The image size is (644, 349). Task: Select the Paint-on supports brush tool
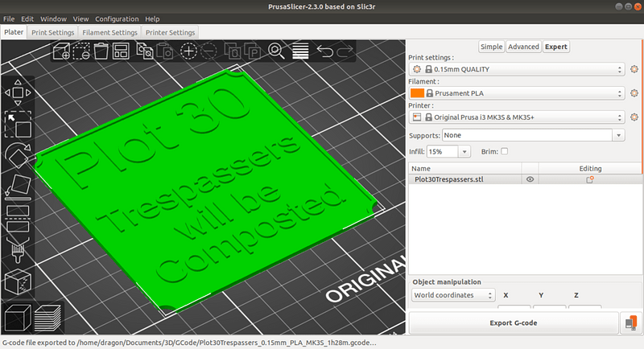(x=18, y=250)
